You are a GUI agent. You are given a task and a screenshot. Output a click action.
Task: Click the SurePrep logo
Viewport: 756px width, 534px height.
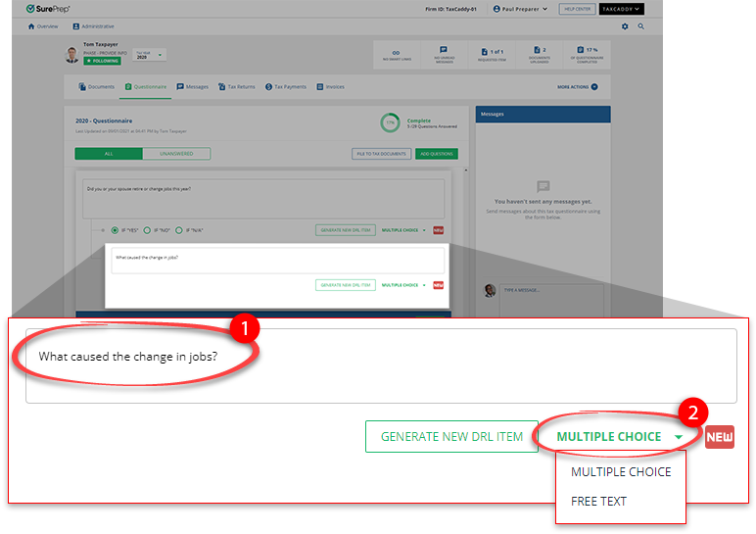click(x=48, y=9)
